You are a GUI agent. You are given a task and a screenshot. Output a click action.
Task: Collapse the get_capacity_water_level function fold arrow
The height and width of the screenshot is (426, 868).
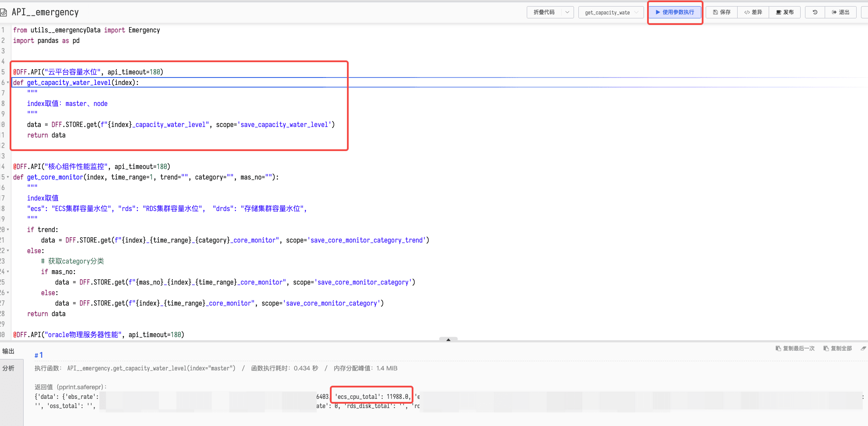point(8,82)
